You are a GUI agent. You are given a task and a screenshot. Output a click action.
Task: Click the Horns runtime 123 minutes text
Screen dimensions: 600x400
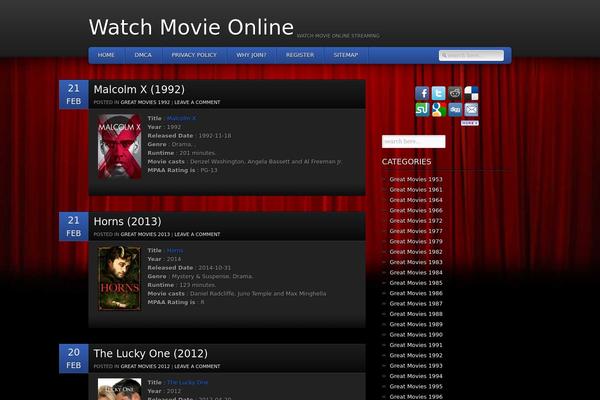click(198, 285)
